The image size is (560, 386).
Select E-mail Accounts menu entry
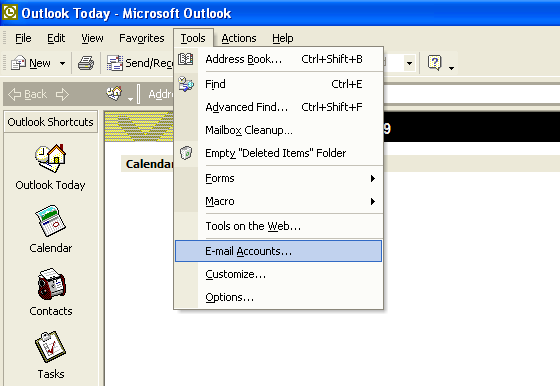tap(279, 251)
